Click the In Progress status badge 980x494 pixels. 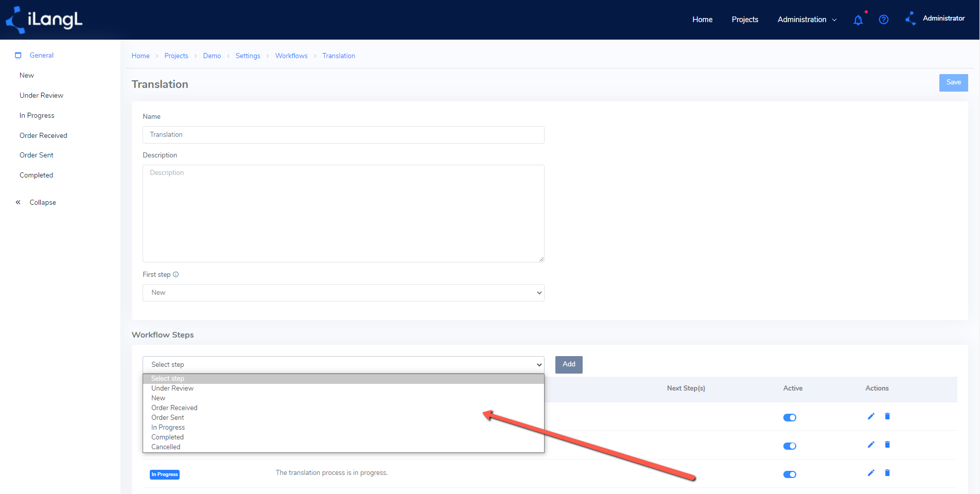coord(165,474)
